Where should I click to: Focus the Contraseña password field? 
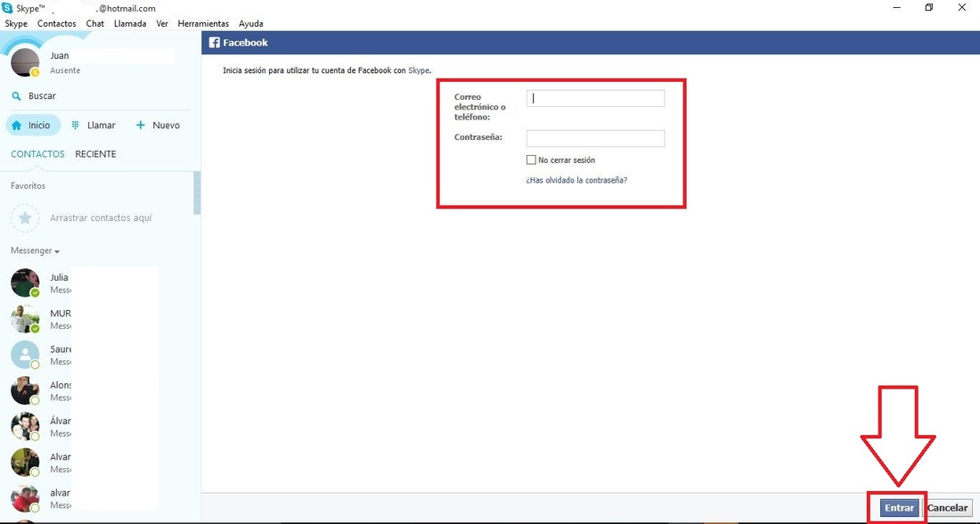pyautogui.click(x=596, y=138)
